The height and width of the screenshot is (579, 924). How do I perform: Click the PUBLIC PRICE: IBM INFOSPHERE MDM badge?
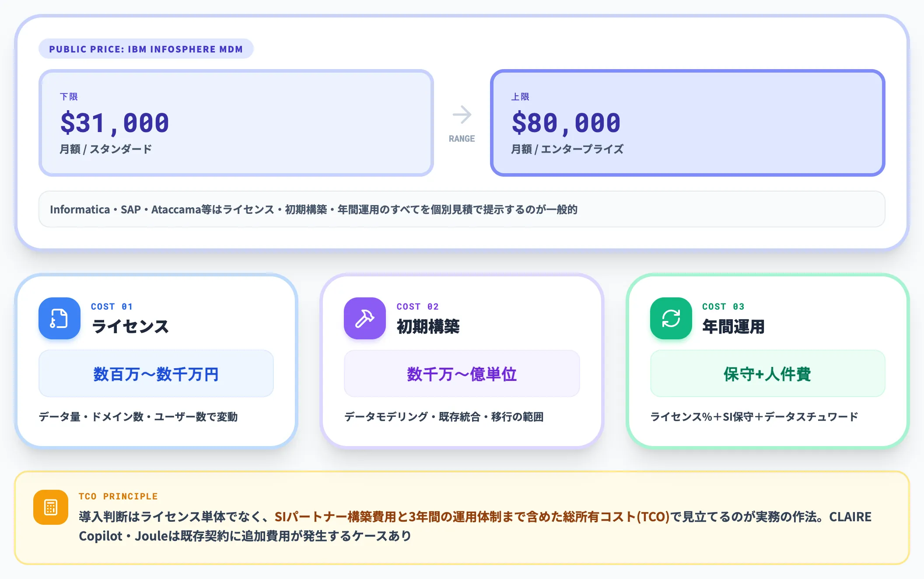pos(146,49)
